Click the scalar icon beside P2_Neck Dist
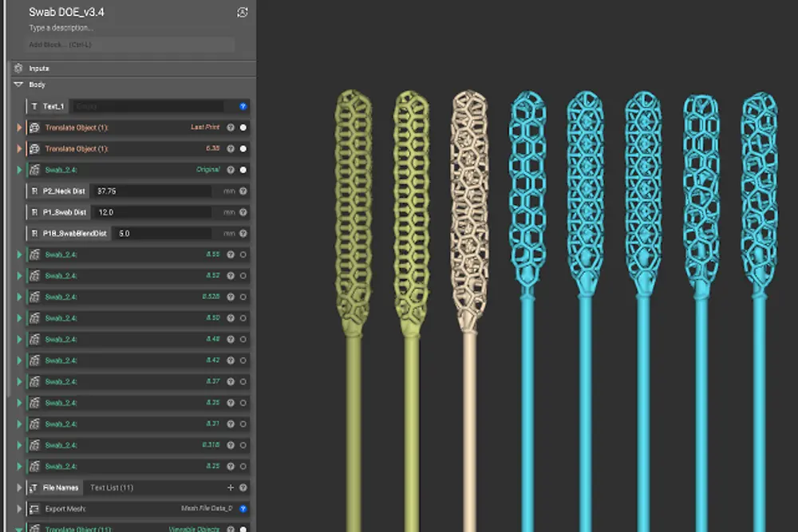The height and width of the screenshot is (532, 798). 34,191
